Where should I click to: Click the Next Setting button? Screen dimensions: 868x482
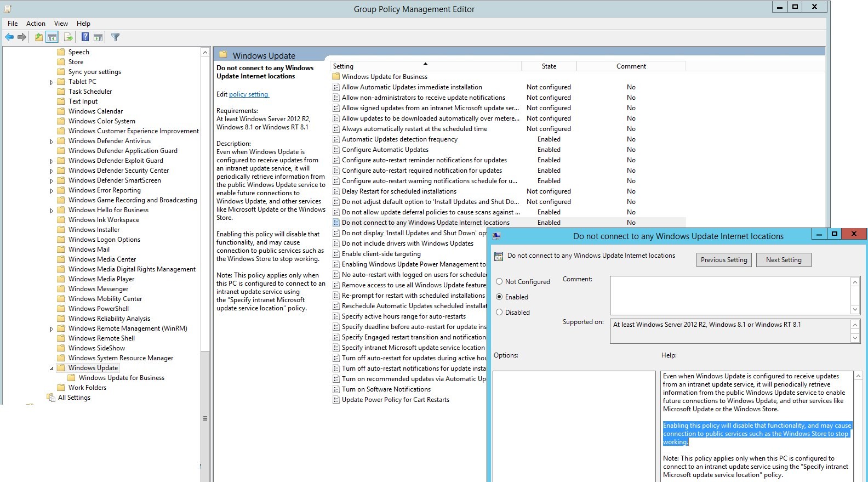point(783,260)
